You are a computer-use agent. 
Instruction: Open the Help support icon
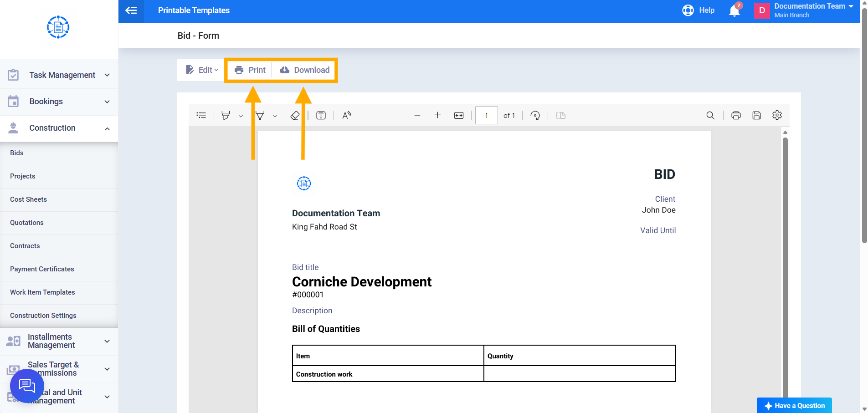click(688, 10)
